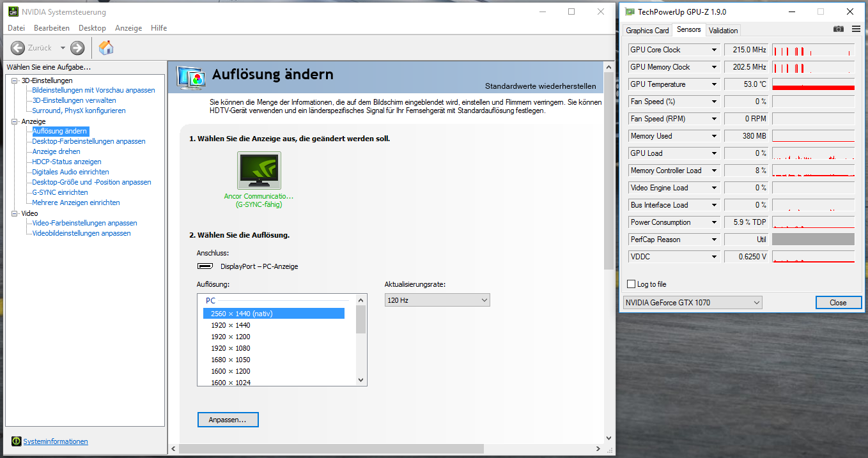This screenshot has width=868, height=458.
Task: Select 3D-Einstellungen verwalten
Action: (x=74, y=100)
